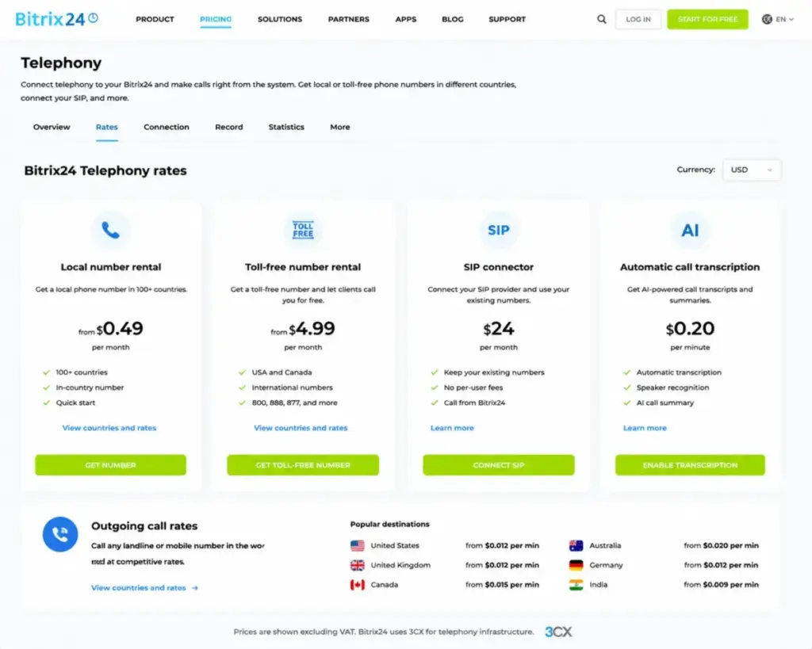Screen dimensions: 812x649
Task: Open the PRICING menu
Action: pos(216,19)
